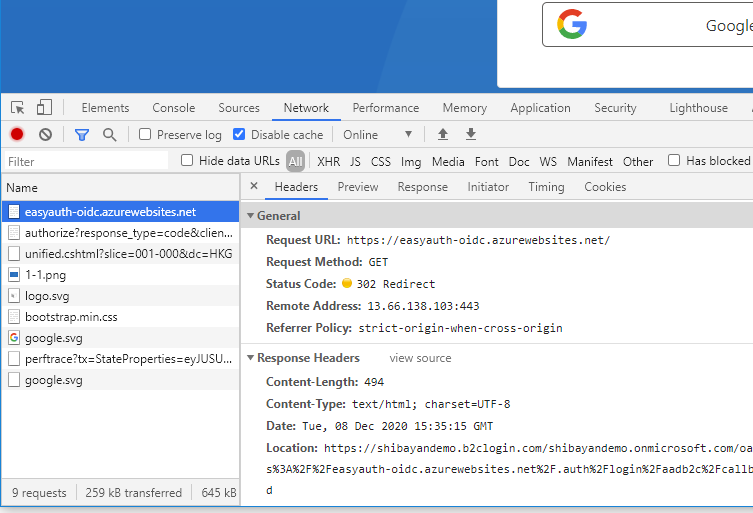Click the file icon beside easyauth-oidc.azurewebsites.net
Screen dimensions: 753x513
(x=14, y=212)
